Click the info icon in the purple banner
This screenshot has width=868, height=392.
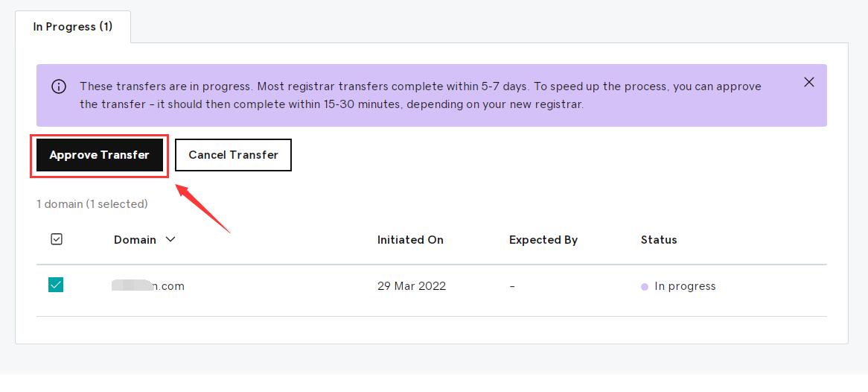pyautogui.click(x=59, y=86)
